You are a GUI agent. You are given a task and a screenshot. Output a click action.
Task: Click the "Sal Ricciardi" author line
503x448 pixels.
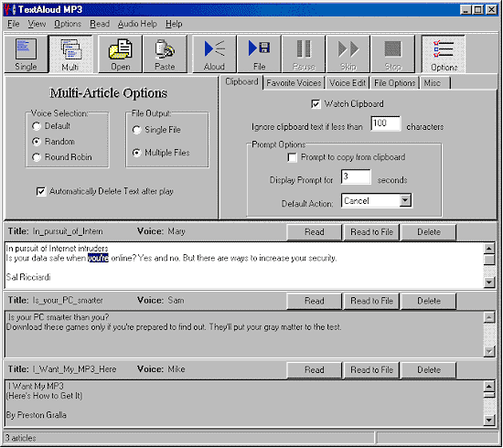pyautogui.click(x=28, y=277)
